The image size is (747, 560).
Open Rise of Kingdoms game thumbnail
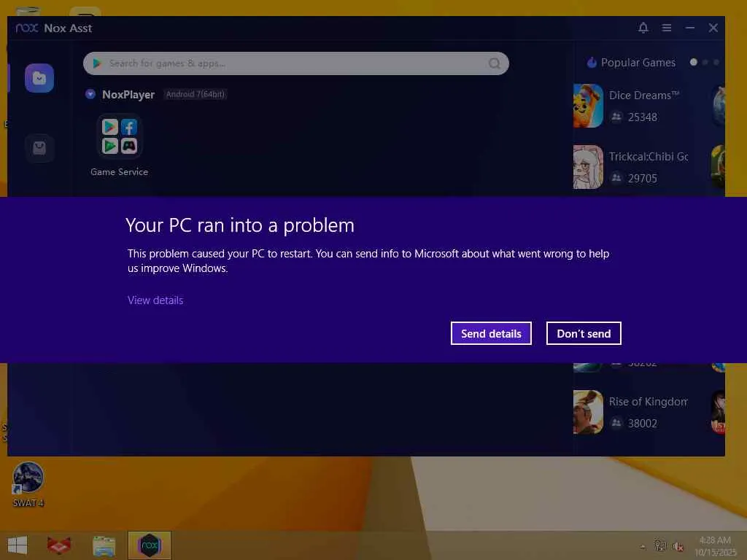(x=588, y=412)
